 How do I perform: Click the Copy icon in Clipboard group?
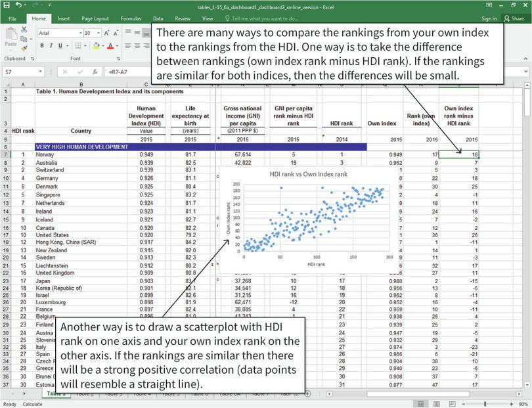coord(24,37)
